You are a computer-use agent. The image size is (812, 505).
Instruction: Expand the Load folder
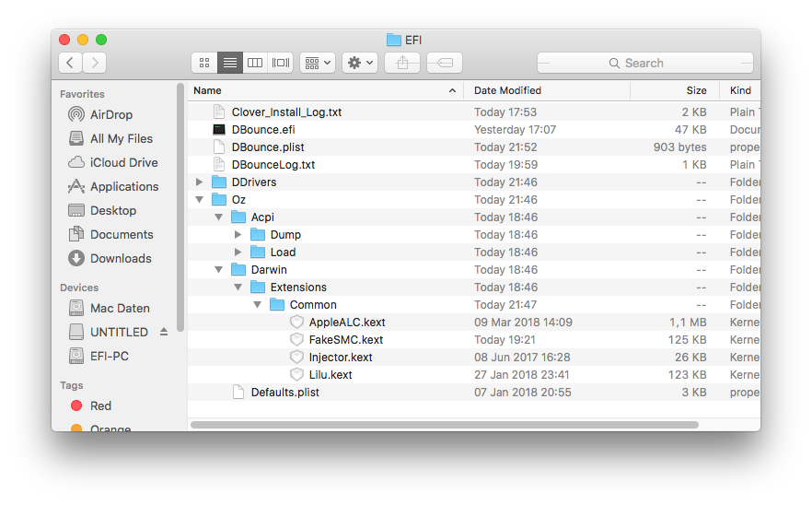238,252
